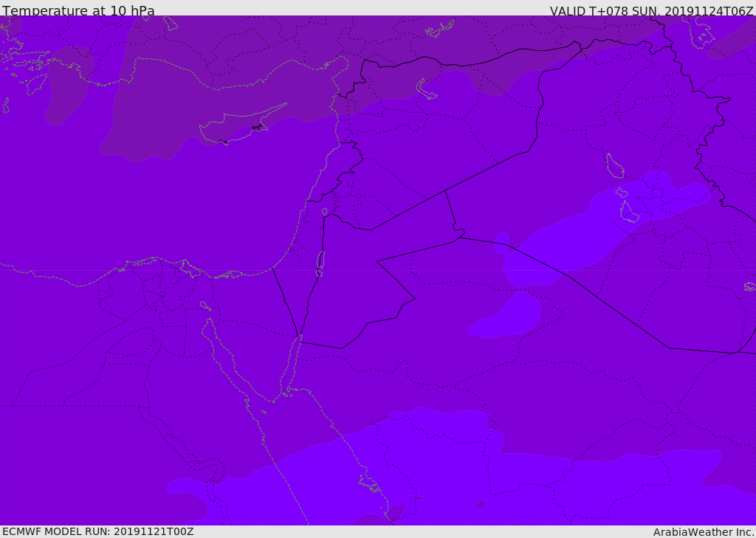The height and width of the screenshot is (538, 756).
Task: Click the 'VALID T+078 SUN. 20191124T06Z' label
Action: [651, 11]
